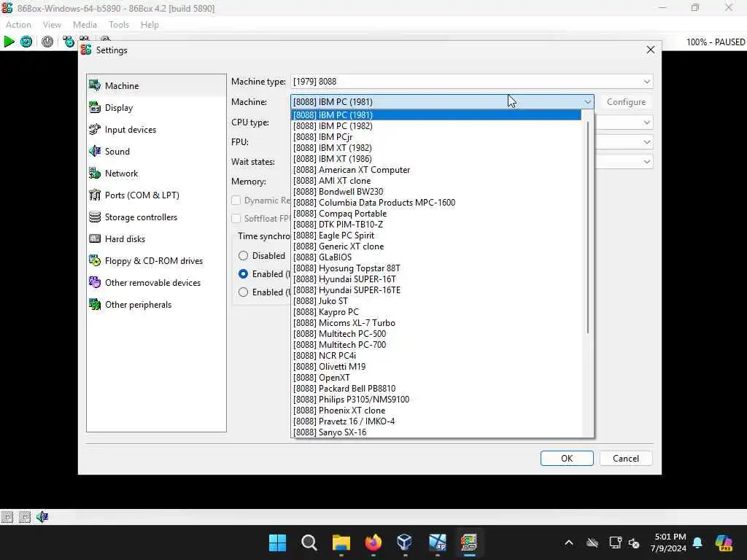
Task: Click the green Resume play toolbar icon
Action: coord(9,42)
